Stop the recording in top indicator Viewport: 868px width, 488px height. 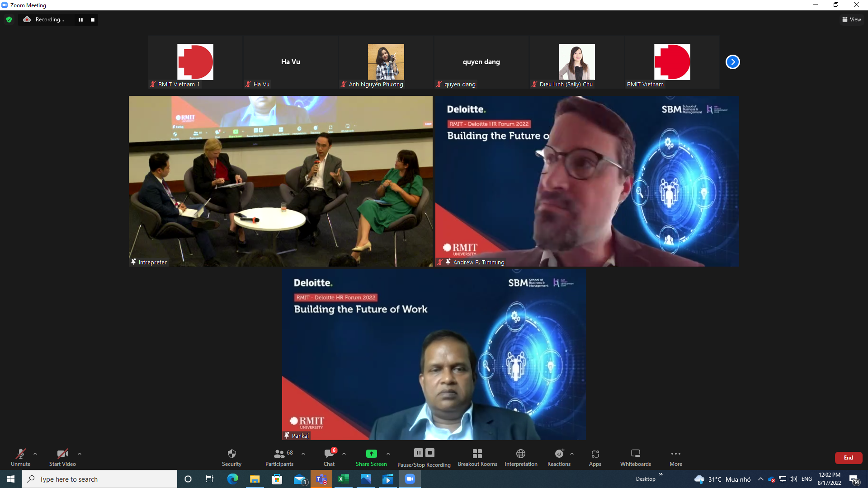click(x=93, y=20)
